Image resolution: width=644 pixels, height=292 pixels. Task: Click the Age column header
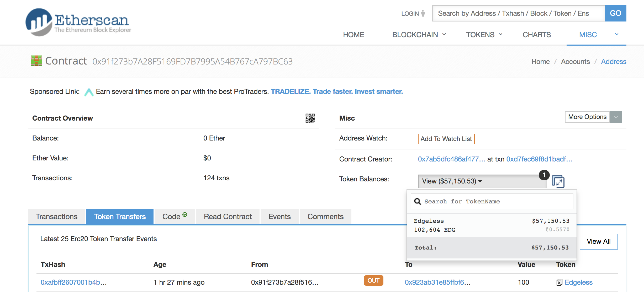click(160, 264)
